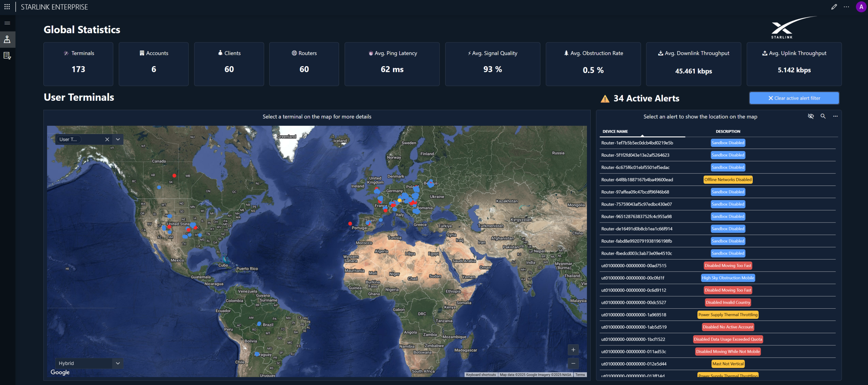Open alerts panel more options ellipsis
The width and height of the screenshot is (868, 385).
[x=835, y=116]
